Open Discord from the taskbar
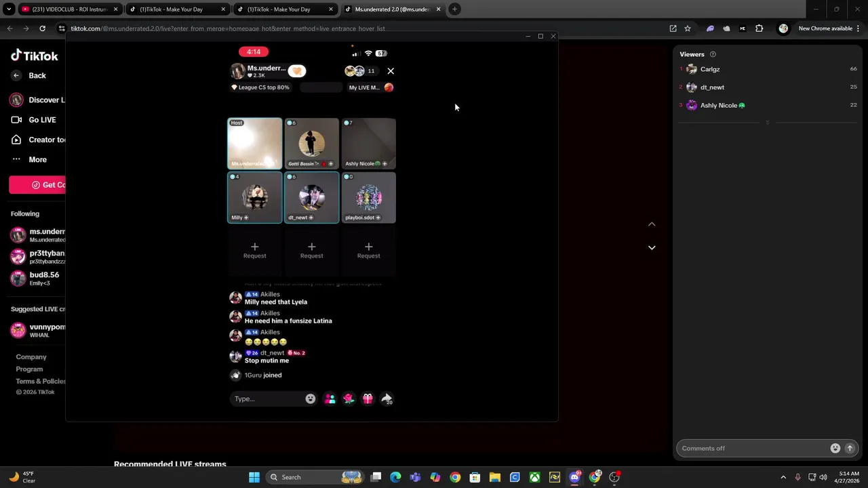 click(x=575, y=477)
